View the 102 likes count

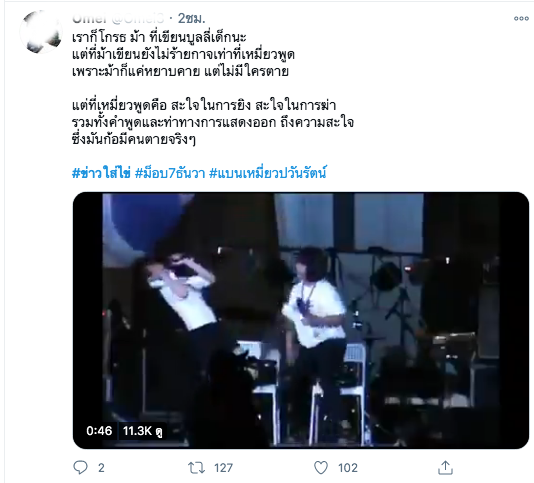tap(348, 468)
